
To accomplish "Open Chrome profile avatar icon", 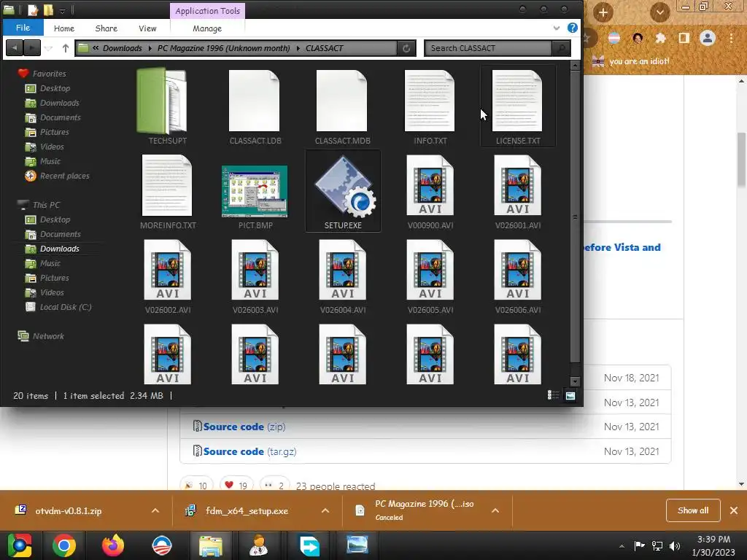I will point(708,38).
